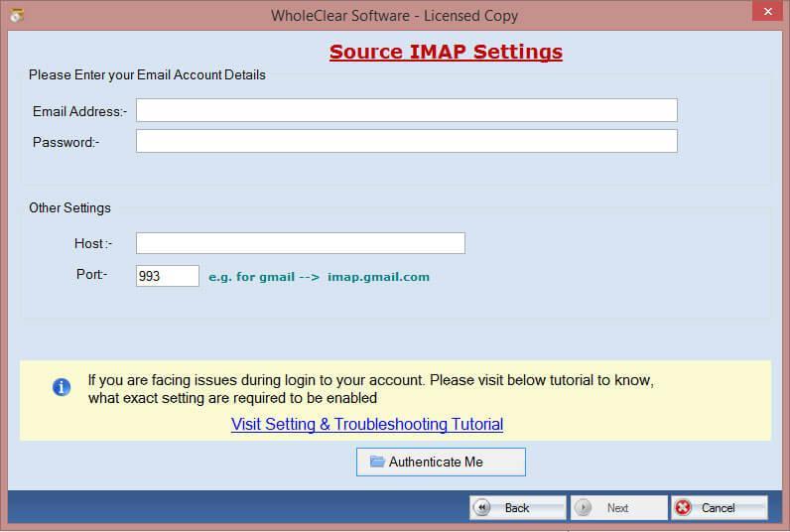The height and width of the screenshot is (532, 790).
Task: Click the imap.gmail.com example hint text
Action: coord(378,277)
